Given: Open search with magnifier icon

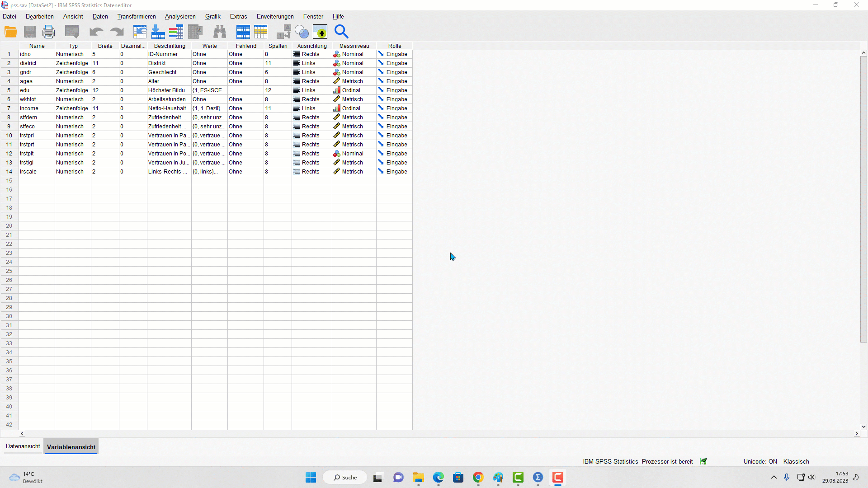Looking at the screenshot, I should 341,32.
